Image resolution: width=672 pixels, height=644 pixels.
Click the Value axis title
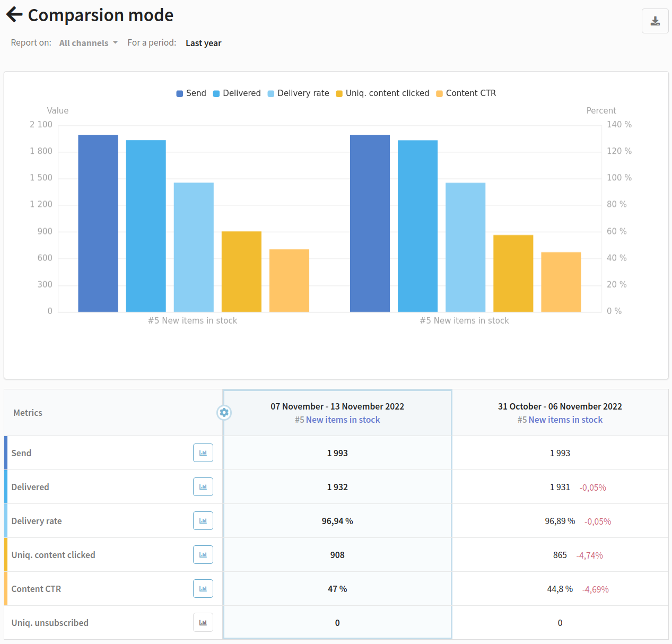tap(58, 110)
